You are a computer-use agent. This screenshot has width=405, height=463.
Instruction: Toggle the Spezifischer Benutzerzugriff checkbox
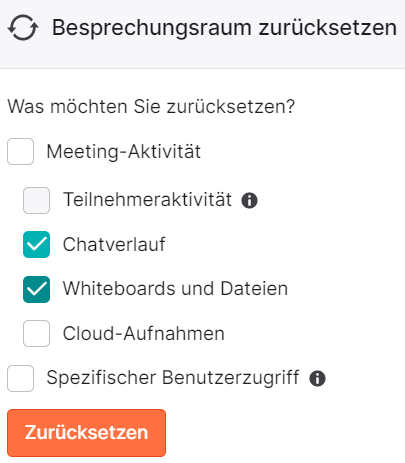pos(20,378)
